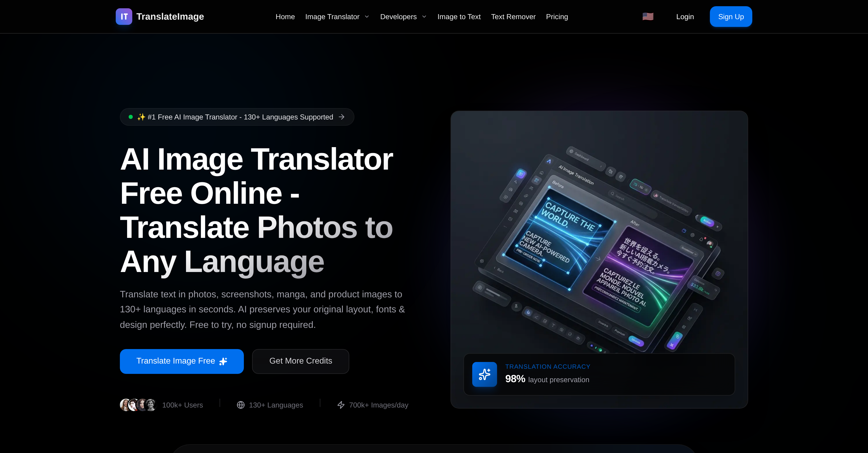Image resolution: width=868 pixels, height=453 pixels.
Task: Open the Image Translator chevron menu
Action: coord(367,17)
